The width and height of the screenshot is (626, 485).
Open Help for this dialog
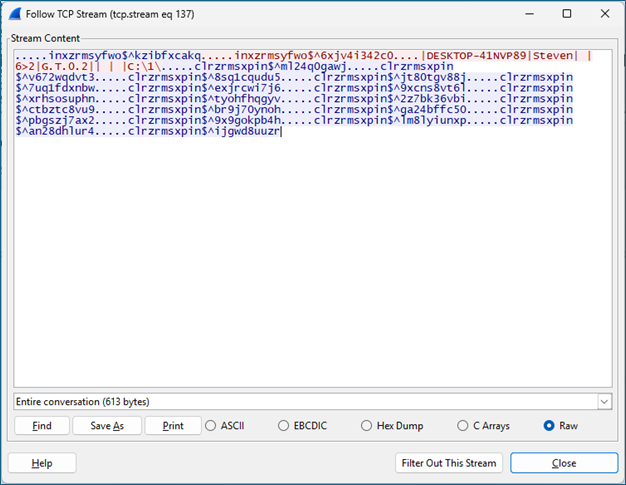pos(42,463)
